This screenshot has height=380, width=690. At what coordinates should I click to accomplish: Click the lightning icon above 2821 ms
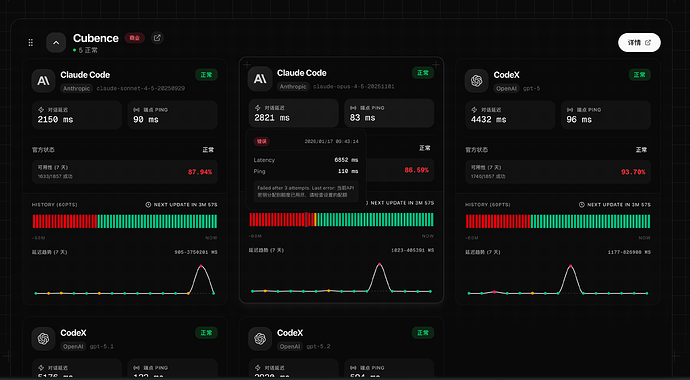coord(258,108)
